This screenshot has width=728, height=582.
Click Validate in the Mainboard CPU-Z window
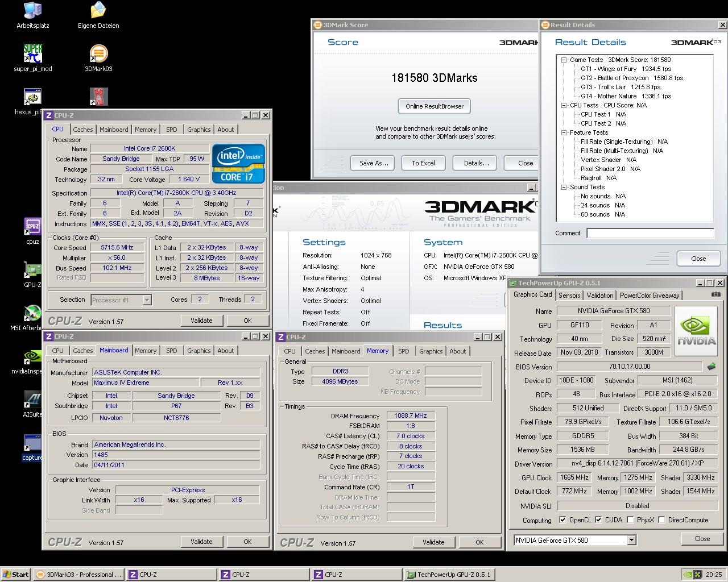(201, 542)
